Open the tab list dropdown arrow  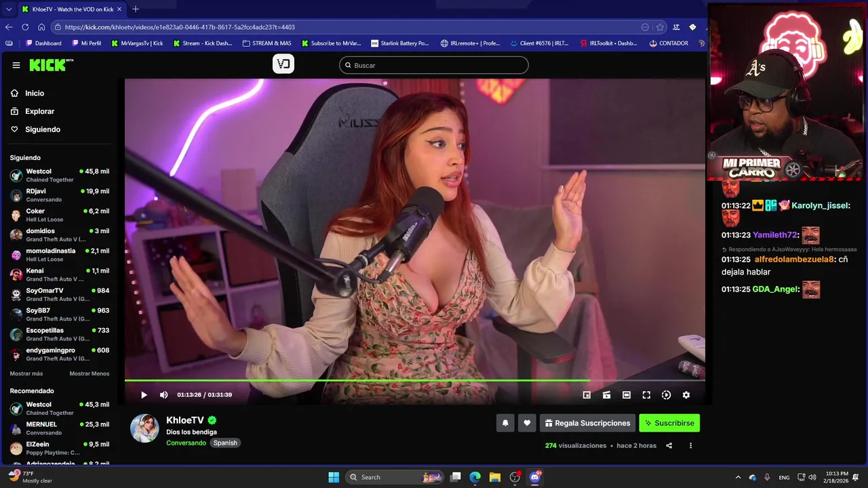point(9,9)
